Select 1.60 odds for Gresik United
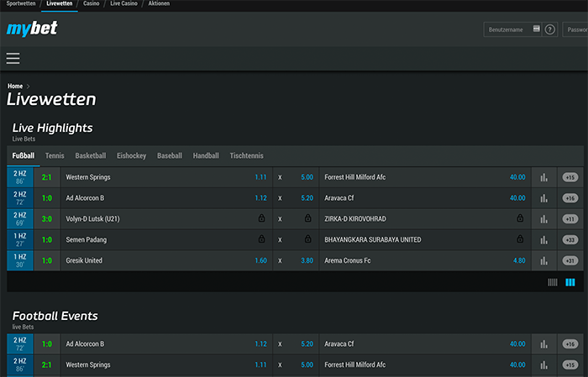The height and width of the screenshot is (377, 588). [260, 260]
